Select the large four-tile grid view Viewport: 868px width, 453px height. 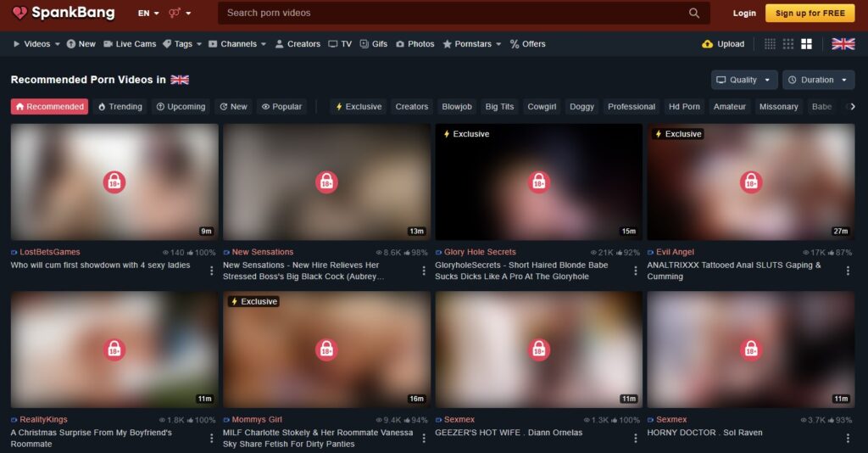(807, 44)
